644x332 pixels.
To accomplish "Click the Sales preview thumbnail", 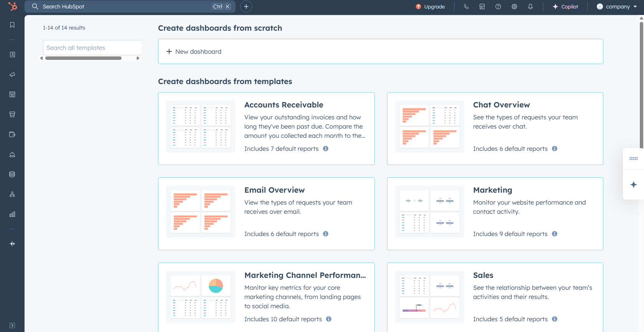I will [x=430, y=297].
